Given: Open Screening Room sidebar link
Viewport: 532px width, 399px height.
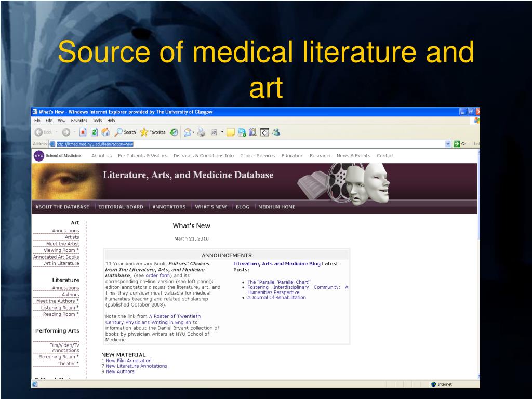Looking at the screenshot, I should point(59,356).
